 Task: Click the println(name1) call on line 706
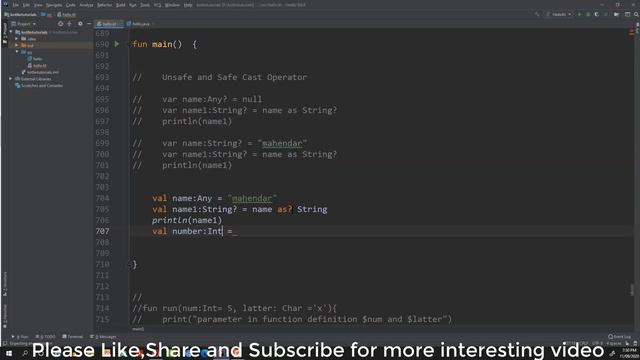point(187,220)
